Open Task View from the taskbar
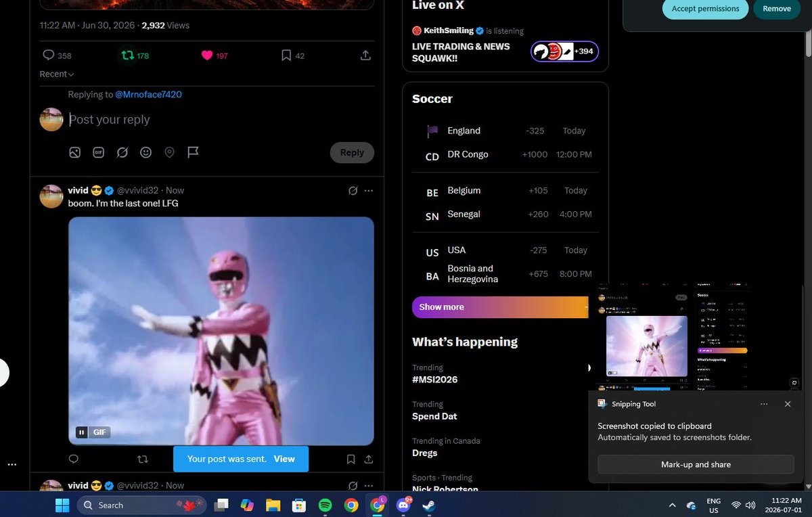The width and height of the screenshot is (812, 517). coord(222,505)
